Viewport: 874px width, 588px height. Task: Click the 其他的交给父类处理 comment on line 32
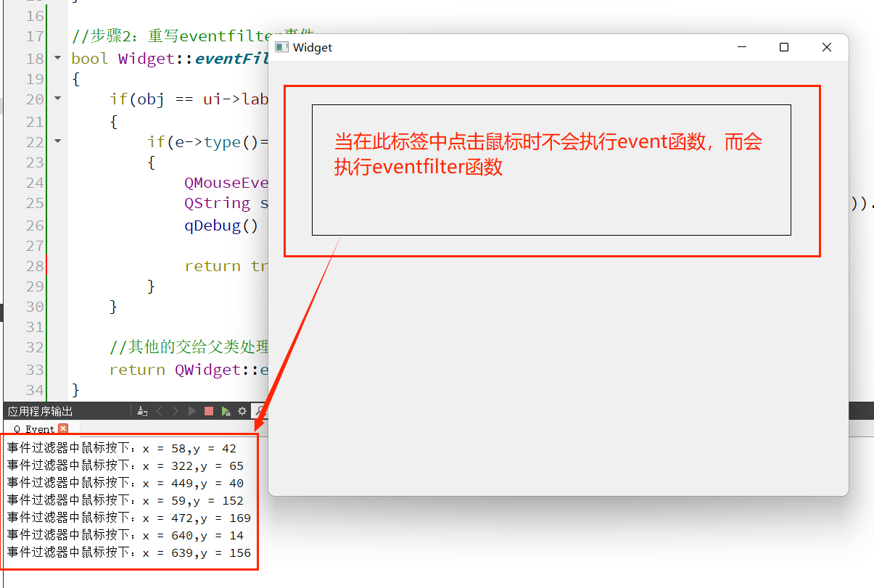(189, 348)
